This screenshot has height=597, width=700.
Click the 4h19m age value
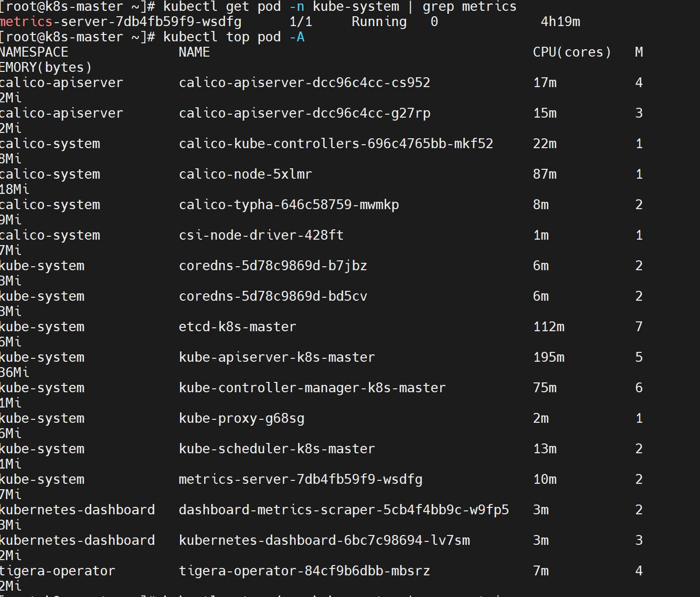560,22
